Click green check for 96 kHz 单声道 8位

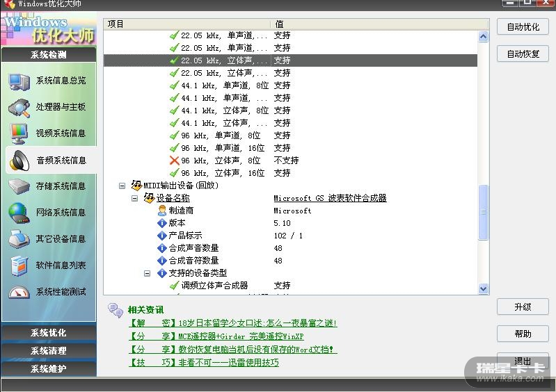[x=174, y=136]
